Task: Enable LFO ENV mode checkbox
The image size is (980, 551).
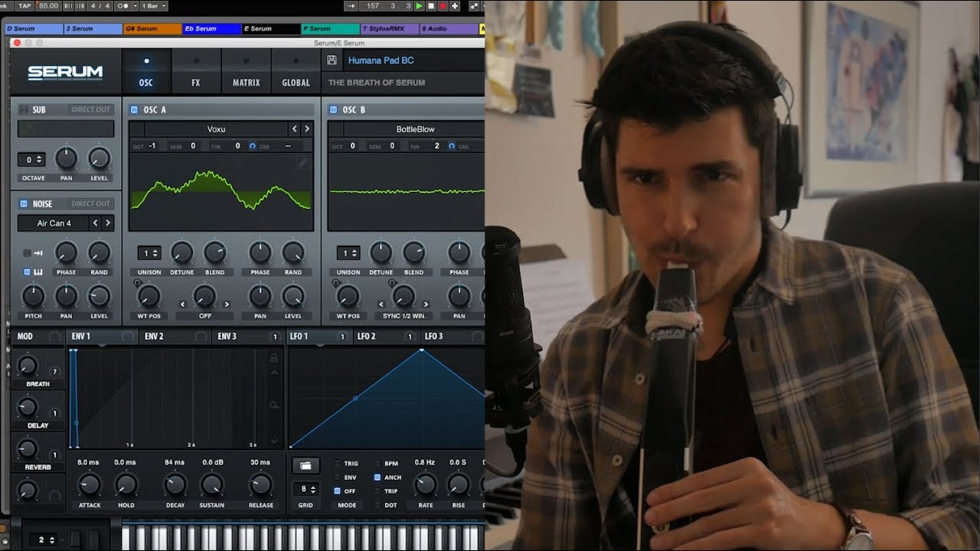Action: [x=338, y=478]
